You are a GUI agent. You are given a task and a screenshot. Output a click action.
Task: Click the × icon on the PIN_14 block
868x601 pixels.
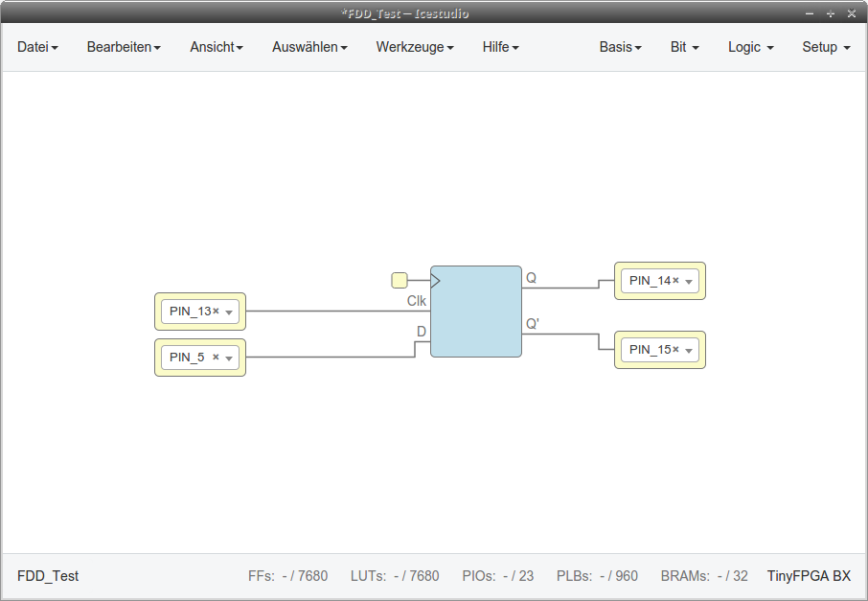(674, 279)
